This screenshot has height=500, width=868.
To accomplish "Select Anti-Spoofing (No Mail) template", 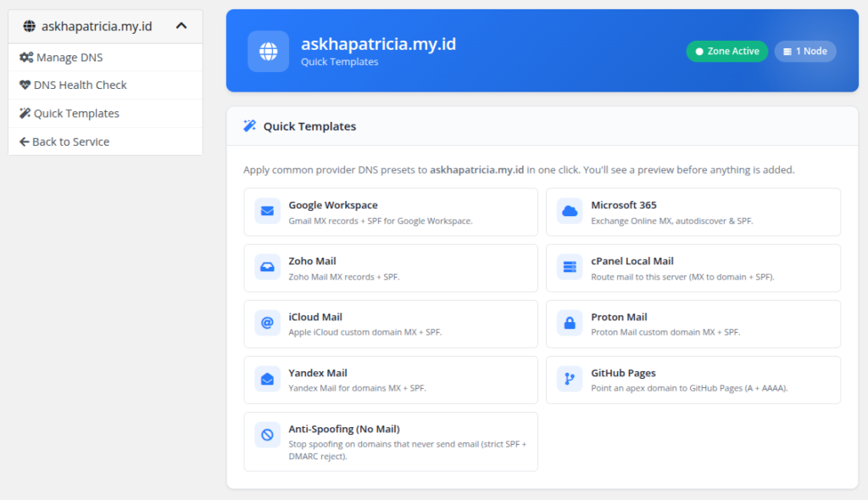I will click(391, 442).
